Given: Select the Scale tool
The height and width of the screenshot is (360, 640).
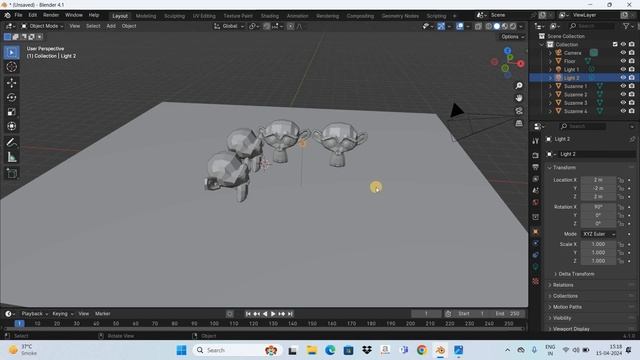Looking at the screenshot, I should [11, 112].
